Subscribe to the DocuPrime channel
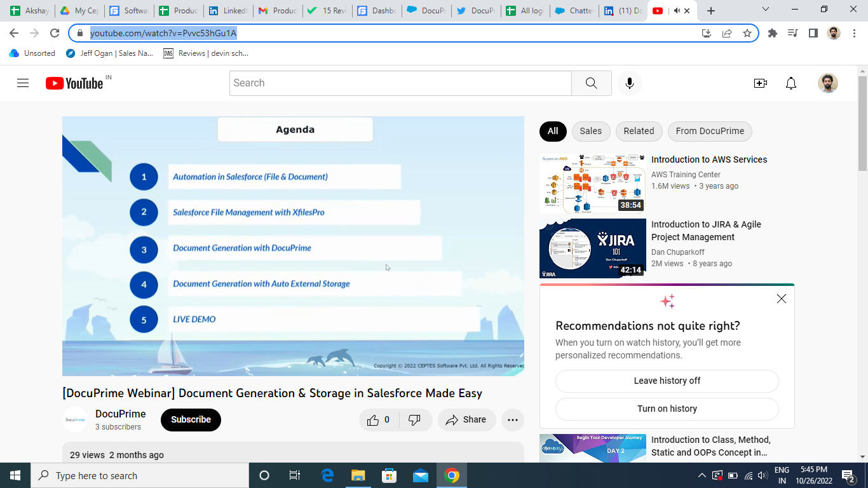 (191, 420)
